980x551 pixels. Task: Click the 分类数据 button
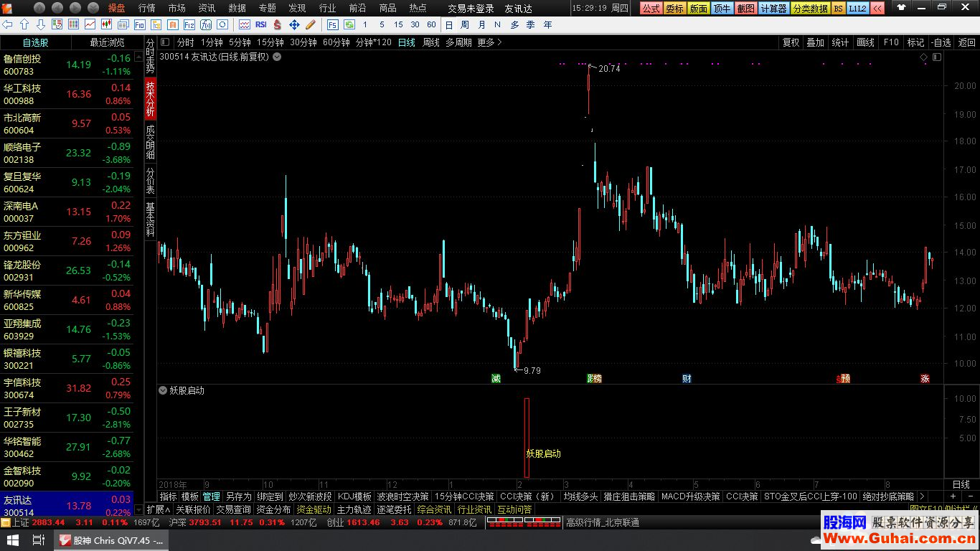[811, 9]
